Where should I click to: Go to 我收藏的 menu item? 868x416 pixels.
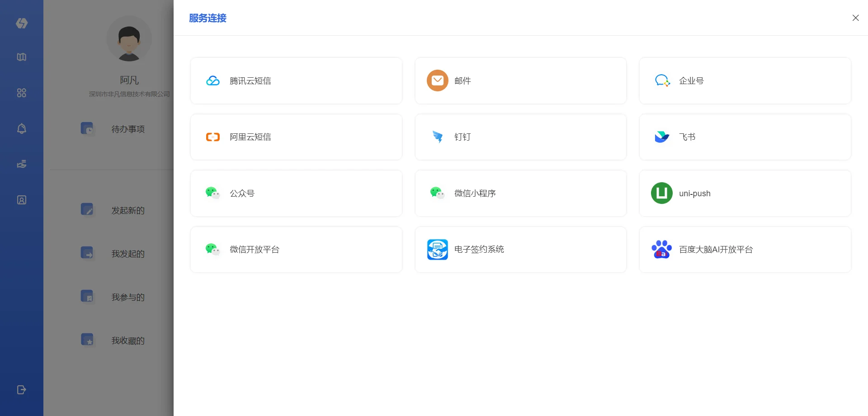tap(128, 341)
